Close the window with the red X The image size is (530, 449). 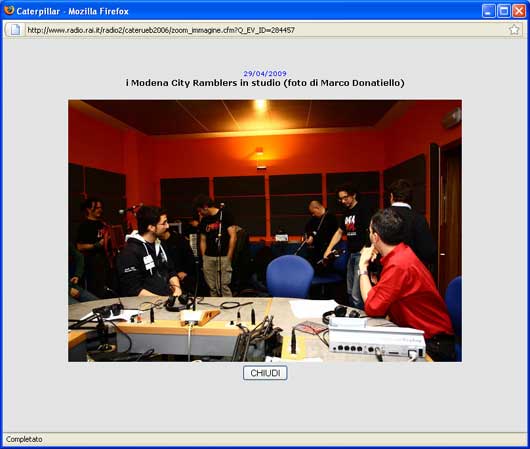tap(519, 11)
